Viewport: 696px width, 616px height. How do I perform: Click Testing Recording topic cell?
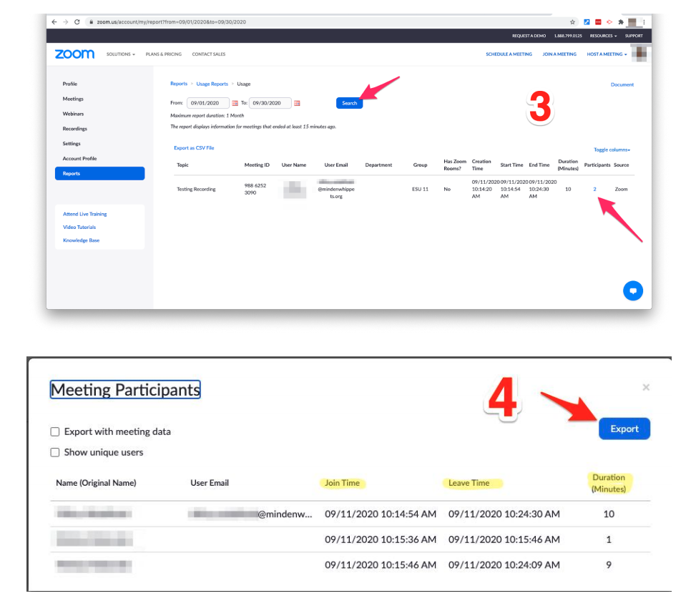[196, 189]
